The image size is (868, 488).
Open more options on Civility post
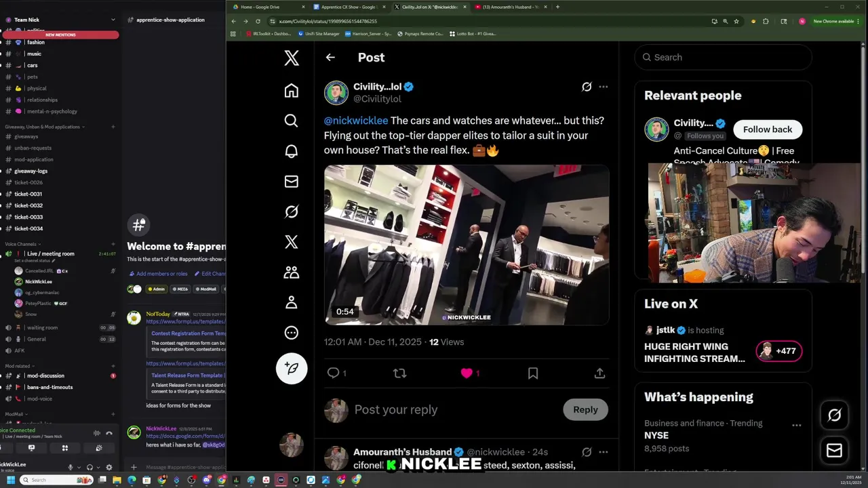(604, 87)
